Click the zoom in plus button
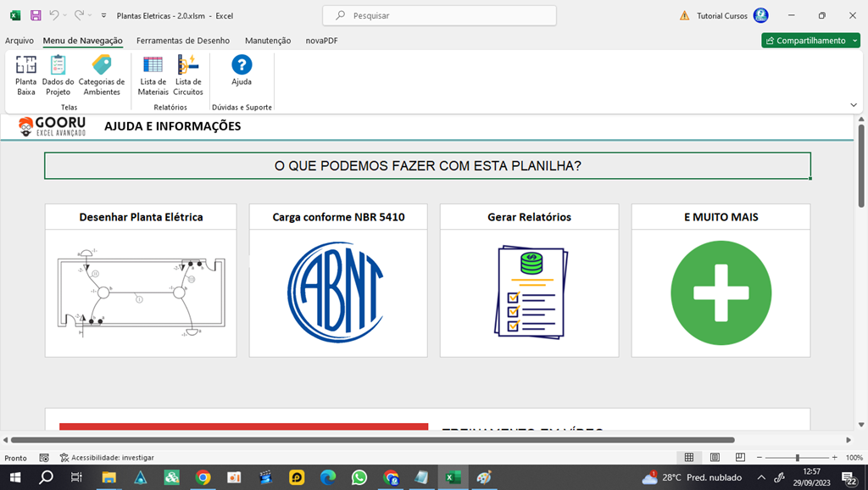Viewport: 868px width, 490px height. pyautogui.click(x=835, y=457)
